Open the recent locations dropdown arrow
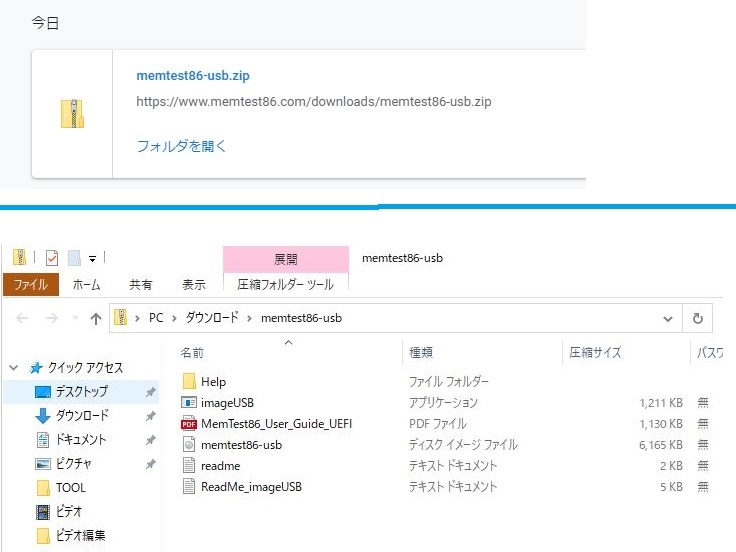 tap(75, 318)
